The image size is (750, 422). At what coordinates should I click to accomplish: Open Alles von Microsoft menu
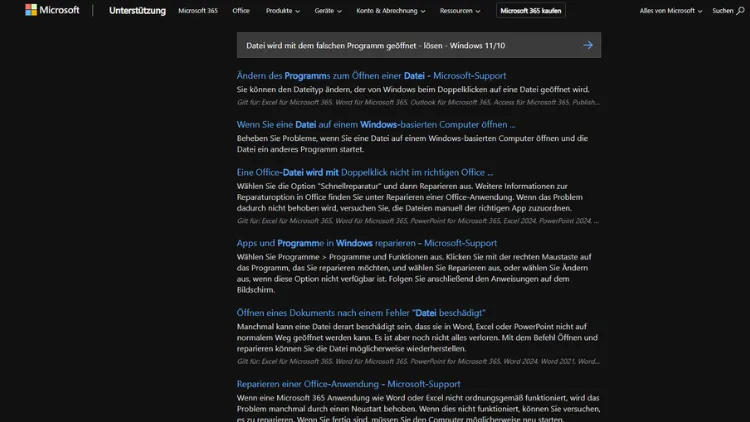pos(670,11)
